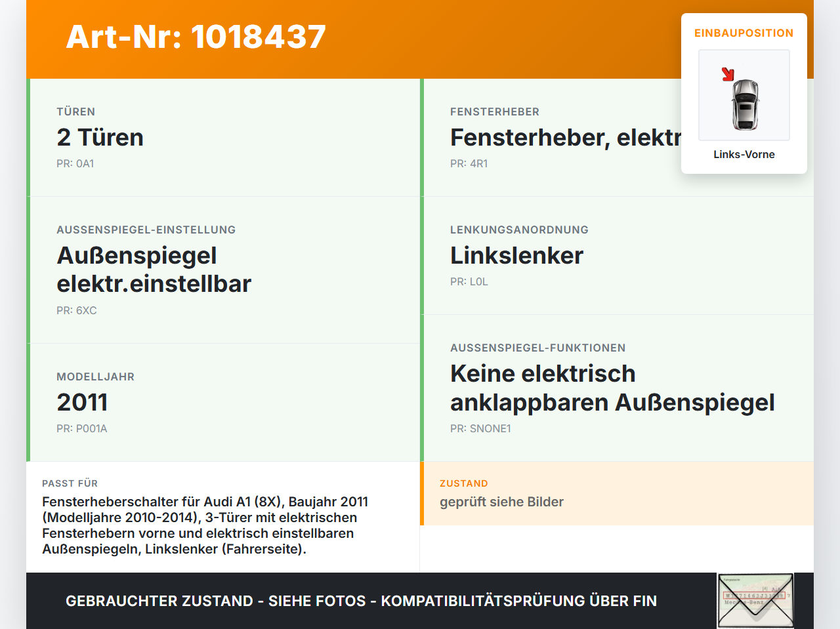Image resolution: width=840 pixels, height=629 pixels.
Task: Click Außenspiegel elektr.einstellbar value
Action: coord(154,270)
